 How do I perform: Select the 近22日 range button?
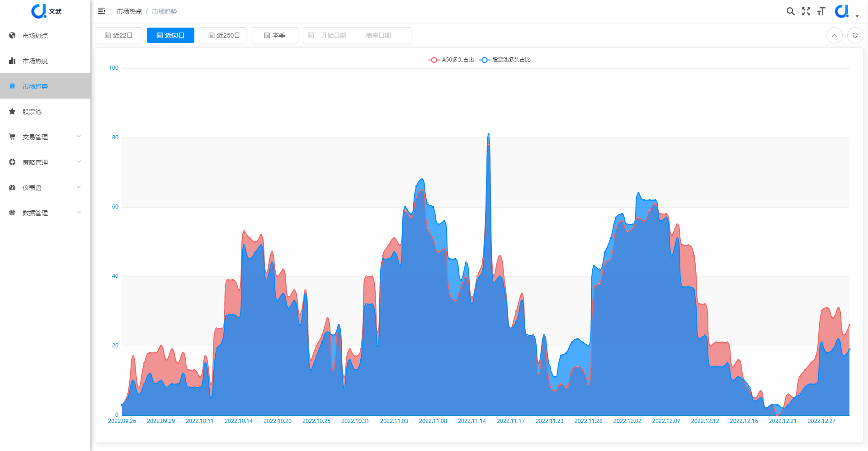(118, 35)
